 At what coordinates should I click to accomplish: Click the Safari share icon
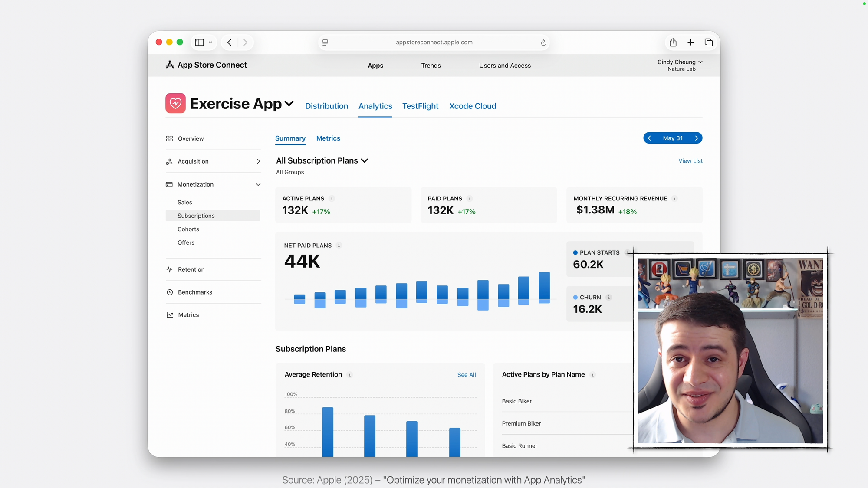[673, 42]
